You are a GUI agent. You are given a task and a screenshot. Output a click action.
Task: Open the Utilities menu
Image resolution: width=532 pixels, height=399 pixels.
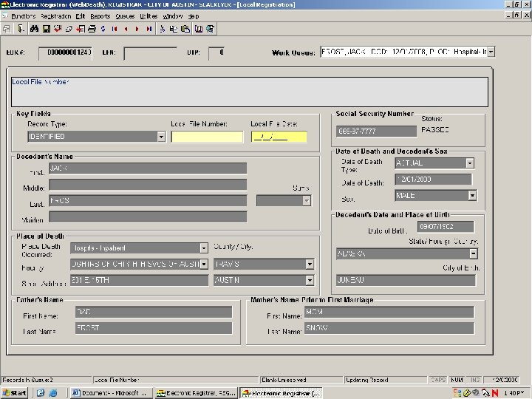149,16
